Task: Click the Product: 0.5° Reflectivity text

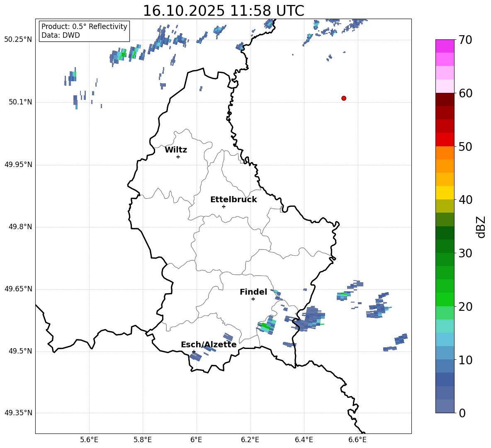Action: (x=84, y=27)
